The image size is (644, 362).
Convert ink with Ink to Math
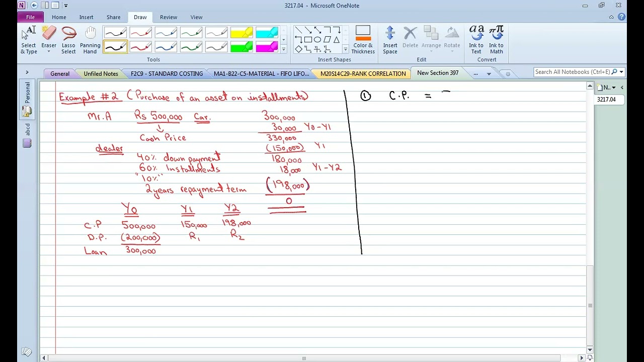click(496, 40)
